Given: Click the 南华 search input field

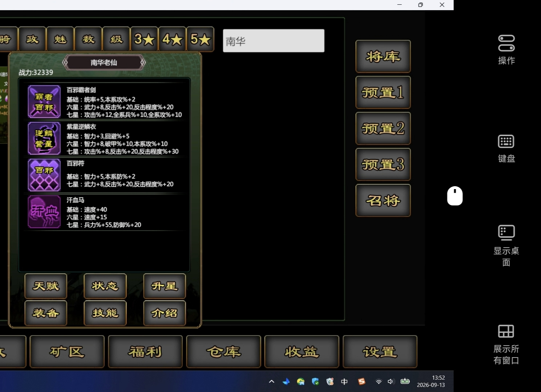Looking at the screenshot, I should [274, 41].
